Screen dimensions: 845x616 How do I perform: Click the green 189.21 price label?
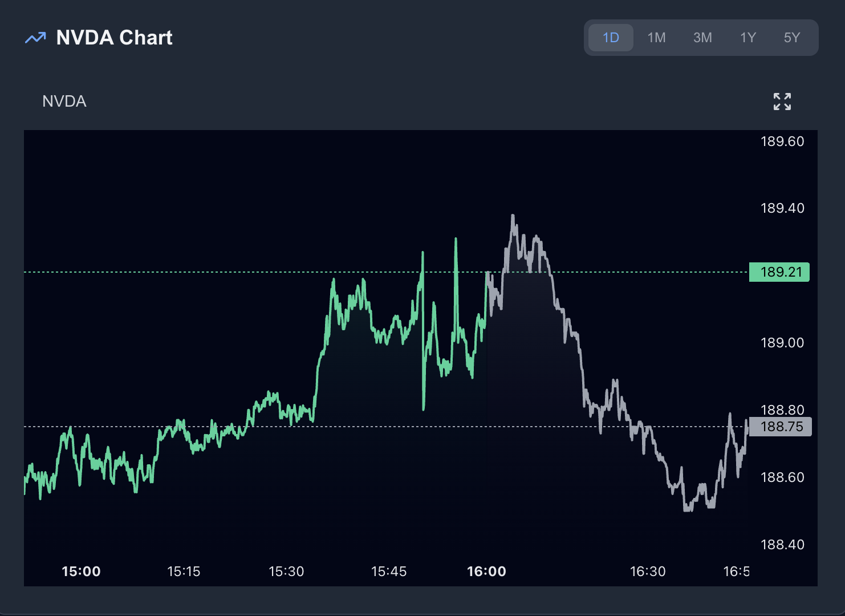pyautogui.click(x=779, y=272)
